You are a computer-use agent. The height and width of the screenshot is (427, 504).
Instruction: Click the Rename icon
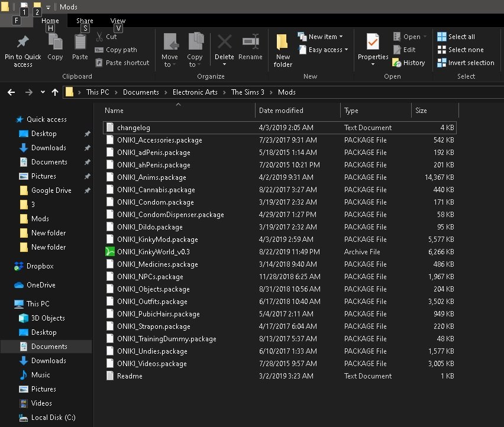[x=251, y=42]
